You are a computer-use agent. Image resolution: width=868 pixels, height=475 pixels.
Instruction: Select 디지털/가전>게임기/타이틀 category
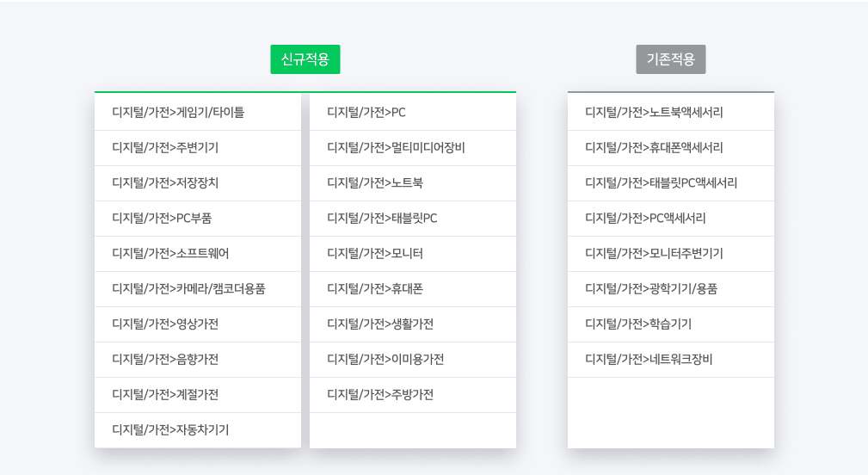pyautogui.click(x=178, y=113)
